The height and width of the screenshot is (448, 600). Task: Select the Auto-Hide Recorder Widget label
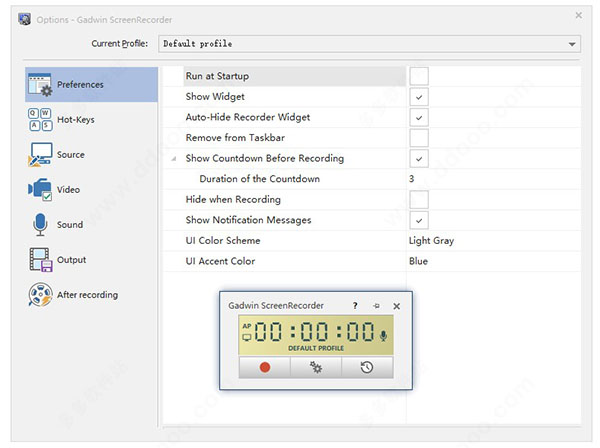(248, 117)
